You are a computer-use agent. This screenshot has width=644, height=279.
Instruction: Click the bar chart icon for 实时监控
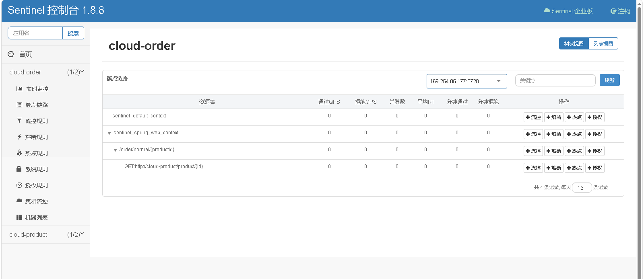(19, 89)
